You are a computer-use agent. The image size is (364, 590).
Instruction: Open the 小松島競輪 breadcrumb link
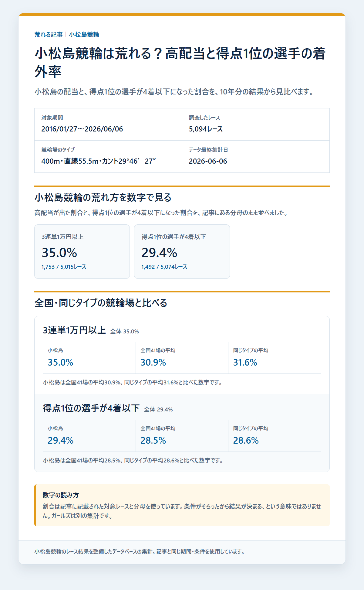[x=84, y=35]
